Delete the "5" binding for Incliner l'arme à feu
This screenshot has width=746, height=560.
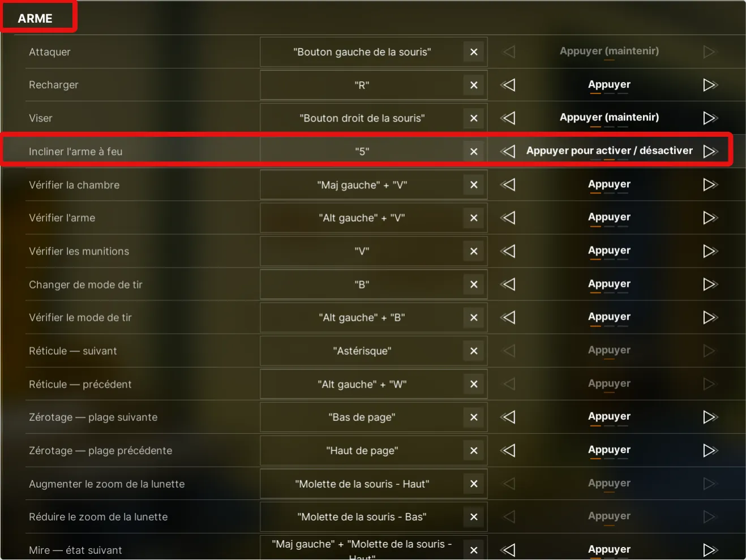pyautogui.click(x=474, y=152)
